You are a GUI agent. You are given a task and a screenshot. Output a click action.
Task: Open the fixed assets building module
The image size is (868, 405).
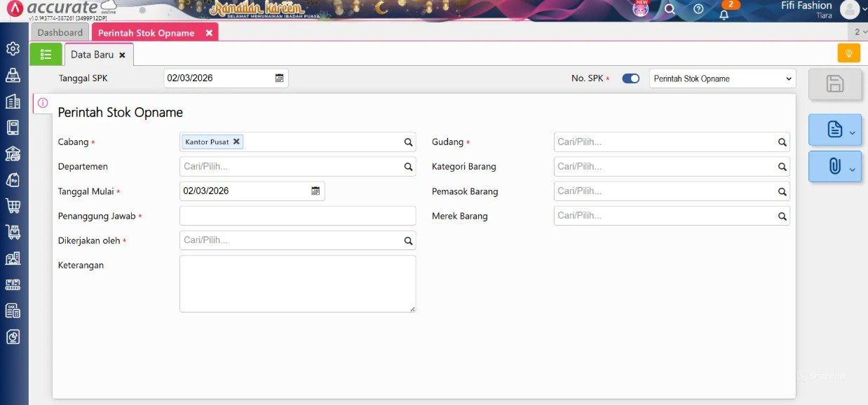tap(13, 259)
